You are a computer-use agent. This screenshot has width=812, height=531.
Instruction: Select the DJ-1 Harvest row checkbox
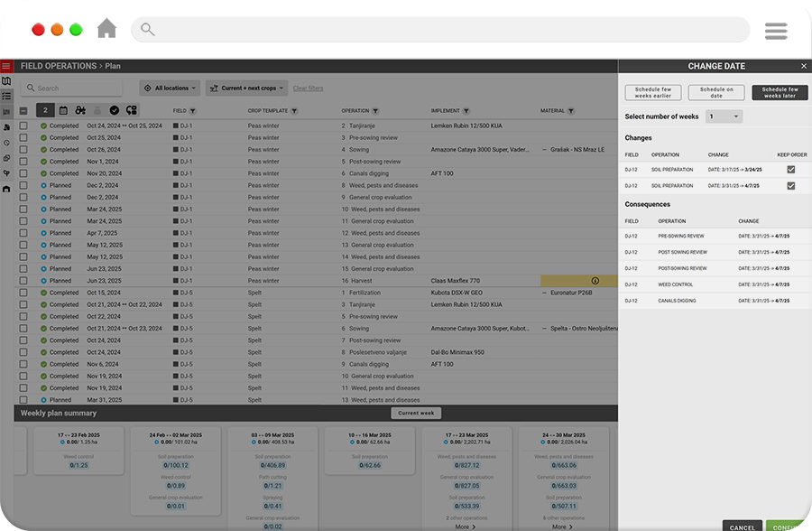[x=23, y=281]
